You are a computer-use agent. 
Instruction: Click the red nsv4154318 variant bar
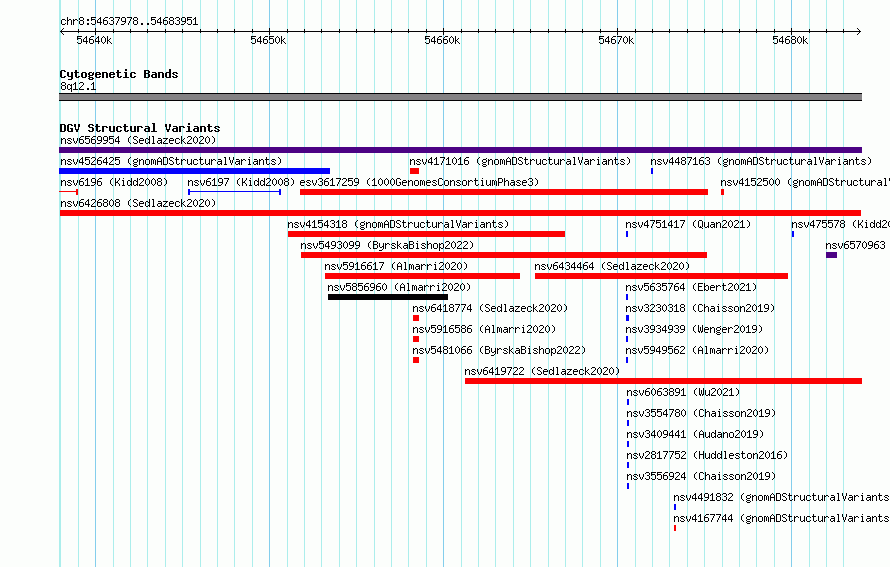tap(426, 234)
